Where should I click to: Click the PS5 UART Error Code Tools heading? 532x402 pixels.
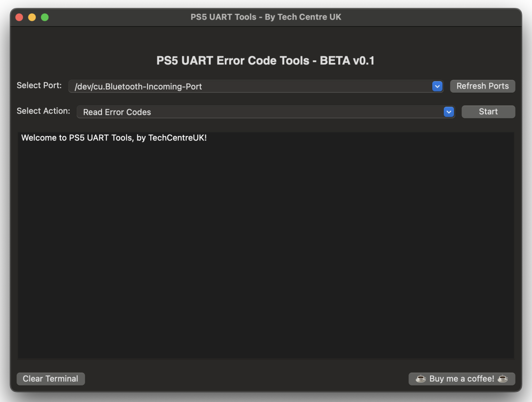pyautogui.click(x=265, y=61)
